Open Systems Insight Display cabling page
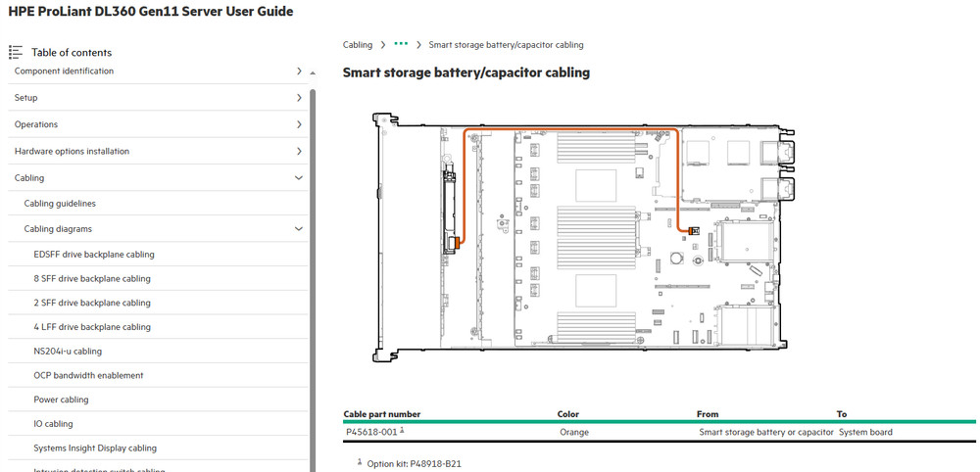 coord(95,448)
